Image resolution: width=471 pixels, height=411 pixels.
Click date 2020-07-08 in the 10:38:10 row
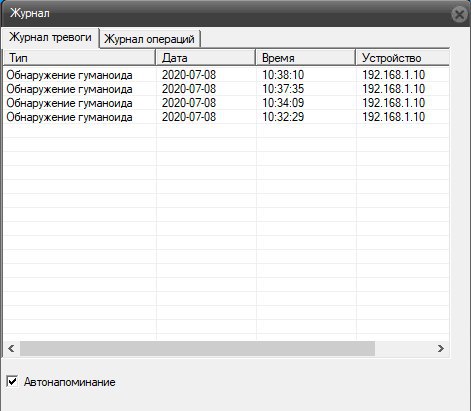tap(189, 75)
